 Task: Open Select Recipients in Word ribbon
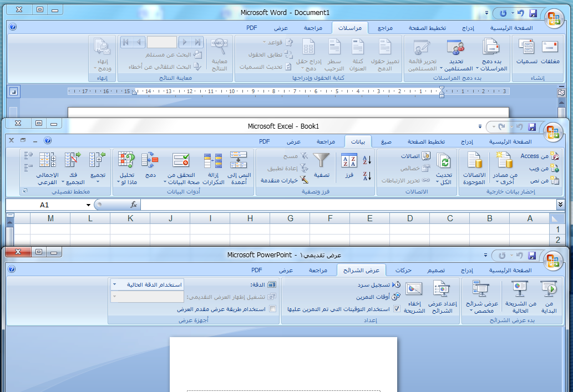[456, 55]
